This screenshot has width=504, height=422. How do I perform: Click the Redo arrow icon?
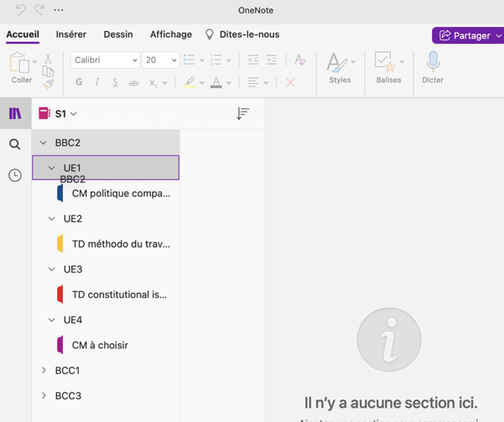pyautogui.click(x=39, y=10)
